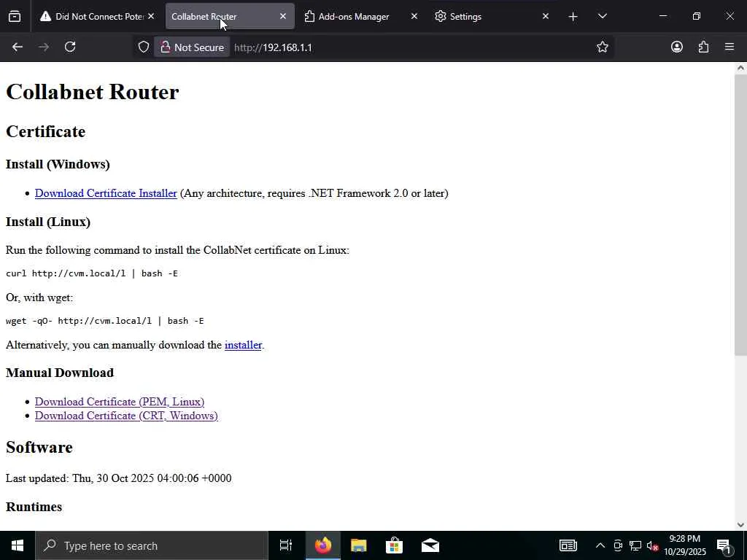Go back to previous page
This screenshot has height=560, width=747.
pos(18,47)
